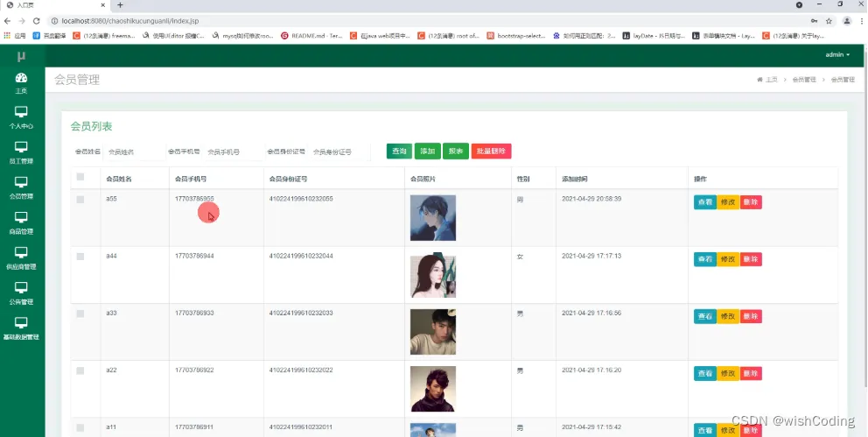Image resolution: width=868 pixels, height=437 pixels.
Task: Open member a22's photo thumbnail
Action: pyautogui.click(x=433, y=389)
